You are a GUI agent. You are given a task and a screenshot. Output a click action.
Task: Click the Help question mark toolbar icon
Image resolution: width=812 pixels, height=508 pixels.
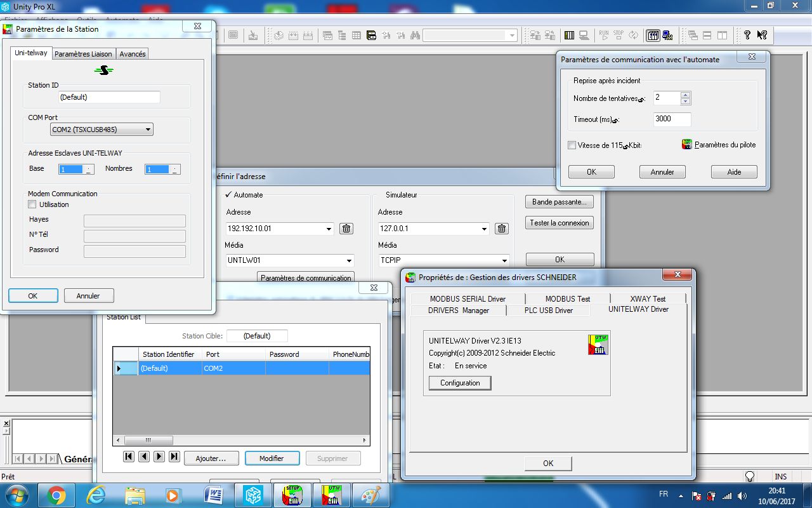[x=747, y=36]
